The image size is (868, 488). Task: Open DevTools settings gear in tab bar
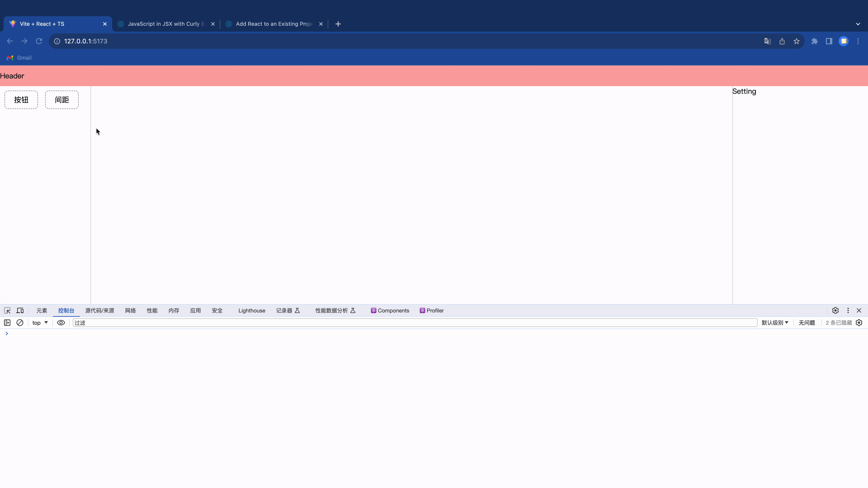[x=835, y=311]
